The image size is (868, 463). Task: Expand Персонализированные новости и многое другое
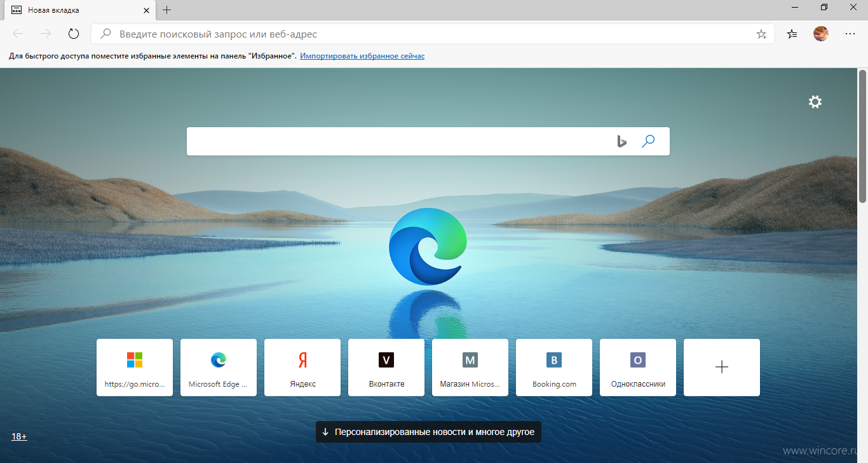pos(428,432)
